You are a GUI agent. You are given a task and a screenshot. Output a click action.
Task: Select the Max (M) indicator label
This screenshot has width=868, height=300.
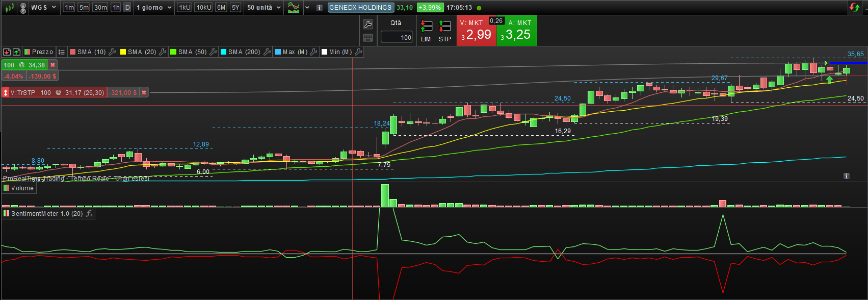[x=295, y=52]
